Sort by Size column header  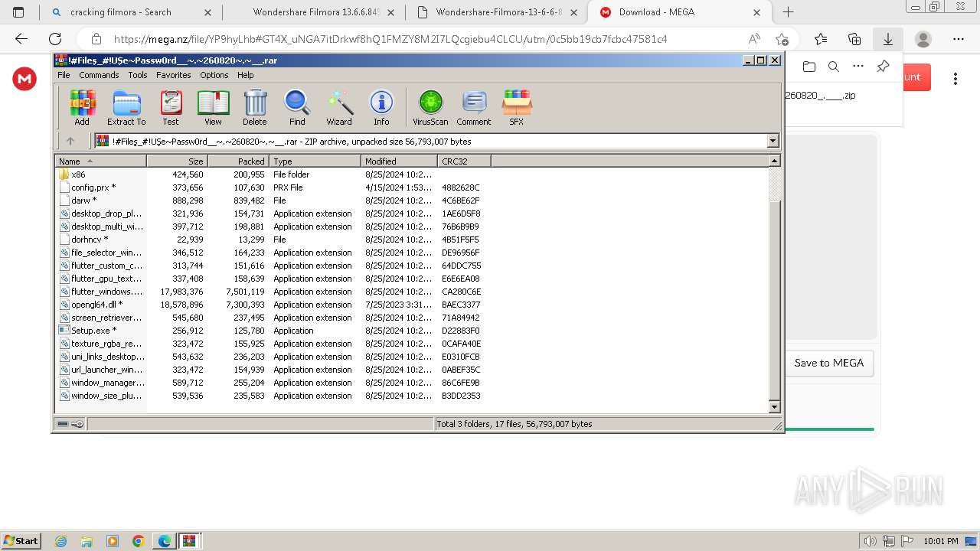(x=177, y=161)
